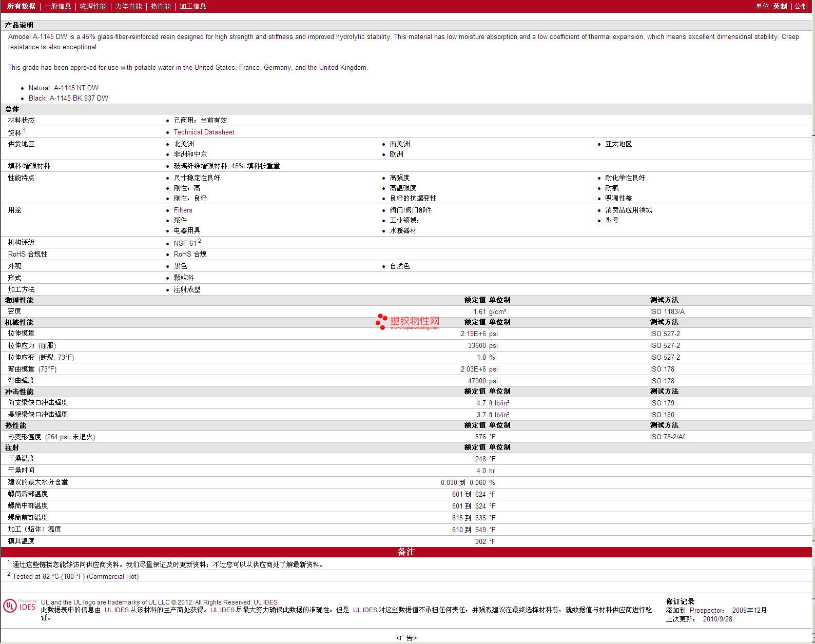Screen dimensions: 815x644
Task: Click the <广告> placeholder at page bottom
Action: (406, 638)
